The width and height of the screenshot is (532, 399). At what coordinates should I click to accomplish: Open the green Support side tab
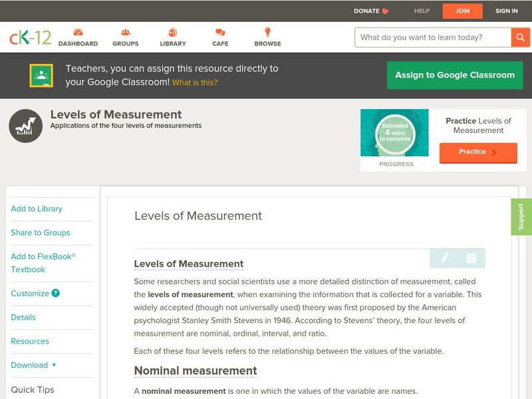tap(521, 217)
